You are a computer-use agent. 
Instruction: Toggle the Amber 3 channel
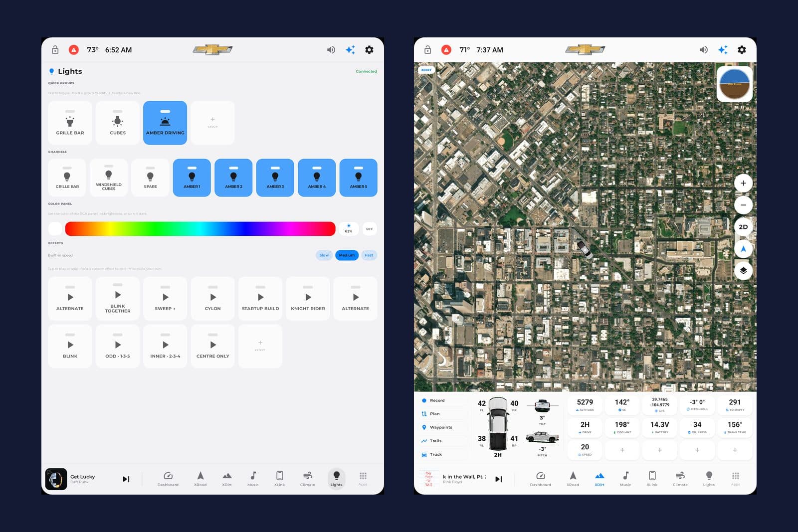click(x=275, y=178)
